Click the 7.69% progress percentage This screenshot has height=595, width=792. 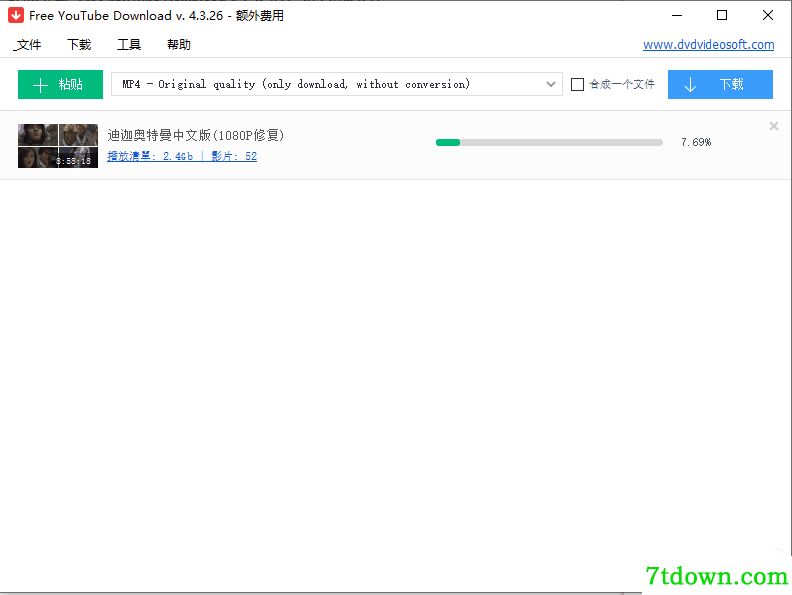[x=696, y=142]
